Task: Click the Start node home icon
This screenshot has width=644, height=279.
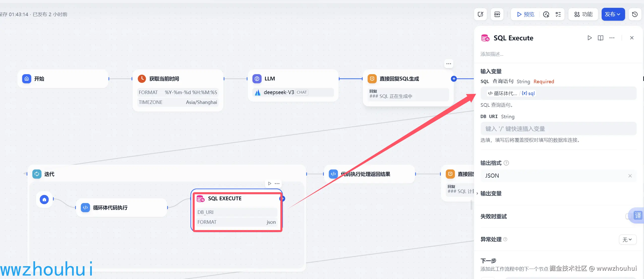Action: (x=27, y=79)
